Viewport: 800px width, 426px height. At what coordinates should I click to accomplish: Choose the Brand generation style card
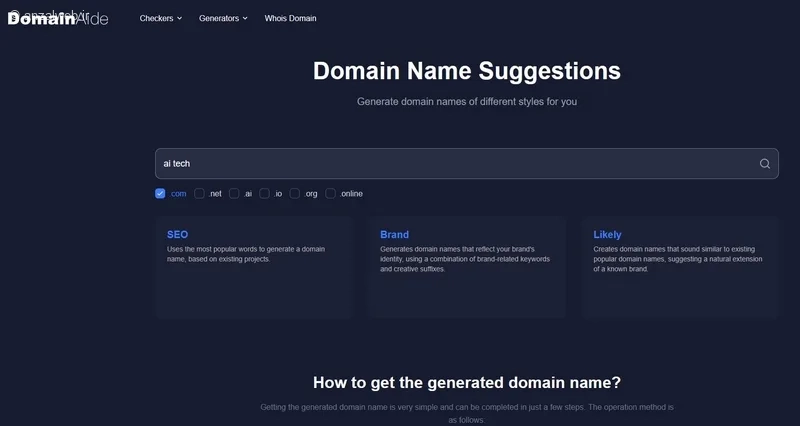467,267
